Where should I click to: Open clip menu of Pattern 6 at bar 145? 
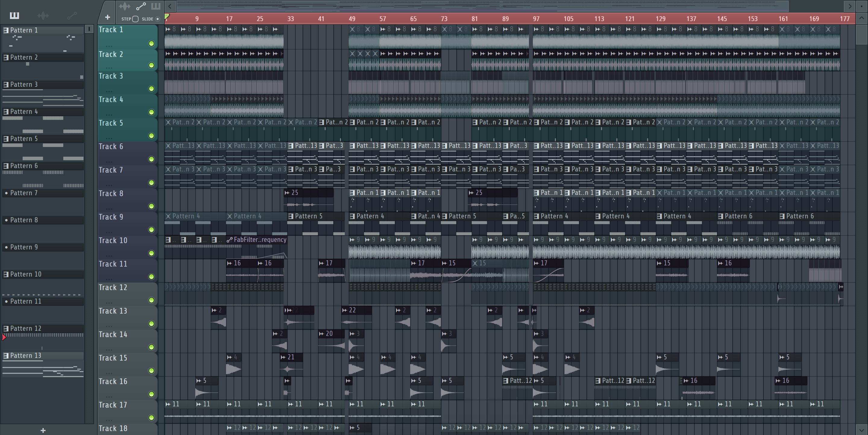pyautogui.click(x=720, y=216)
